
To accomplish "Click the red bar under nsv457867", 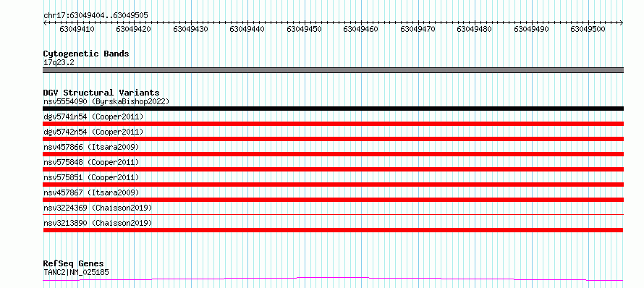I will click(333, 200).
